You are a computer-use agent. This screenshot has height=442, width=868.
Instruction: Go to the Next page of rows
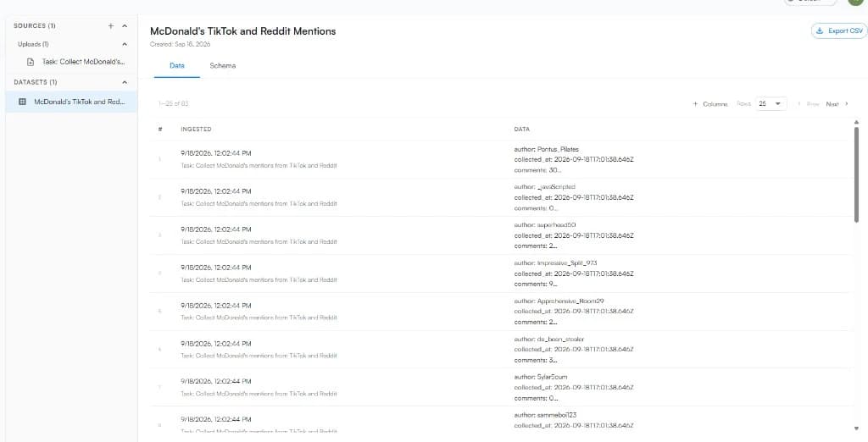tap(837, 104)
